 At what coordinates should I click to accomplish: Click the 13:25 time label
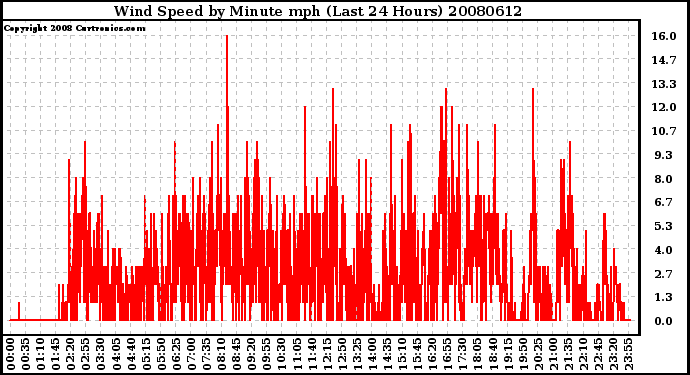[x=357, y=355]
